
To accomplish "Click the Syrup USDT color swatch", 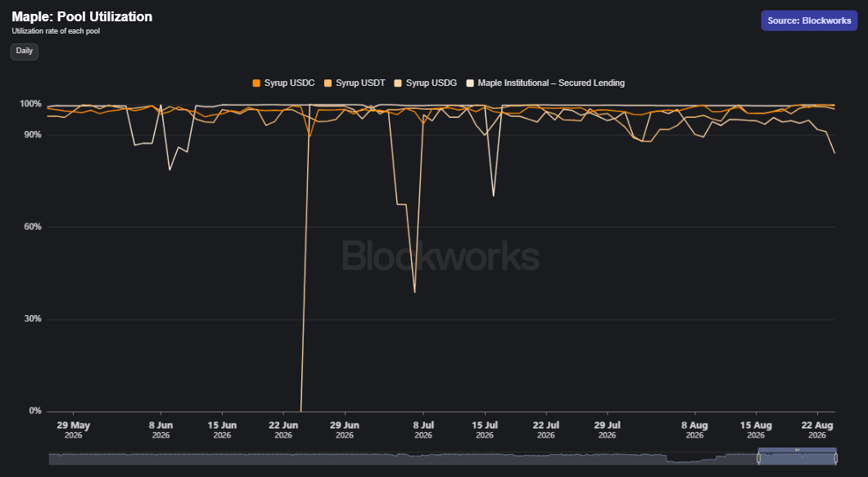I will pyautogui.click(x=328, y=83).
